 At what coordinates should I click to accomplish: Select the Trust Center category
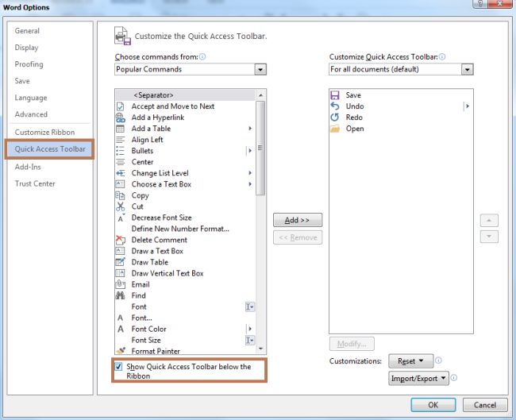35,183
